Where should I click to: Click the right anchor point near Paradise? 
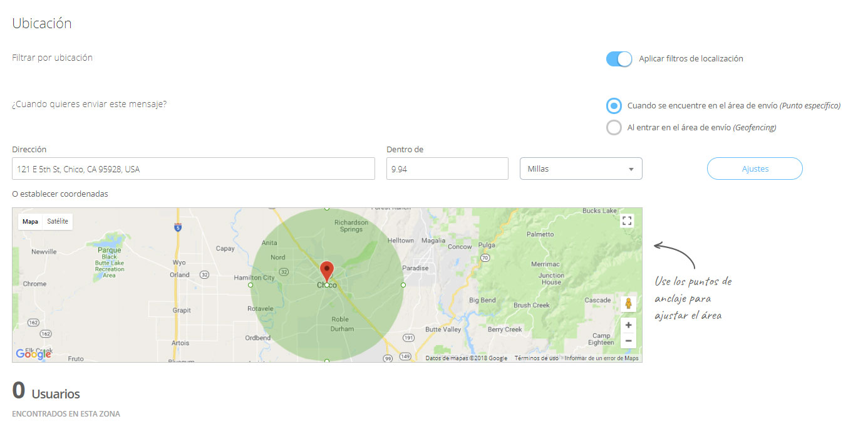click(403, 285)
